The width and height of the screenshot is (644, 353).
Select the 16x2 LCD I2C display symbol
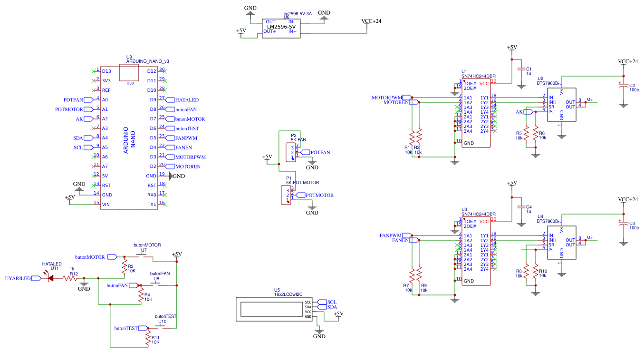tap(275, 308)
